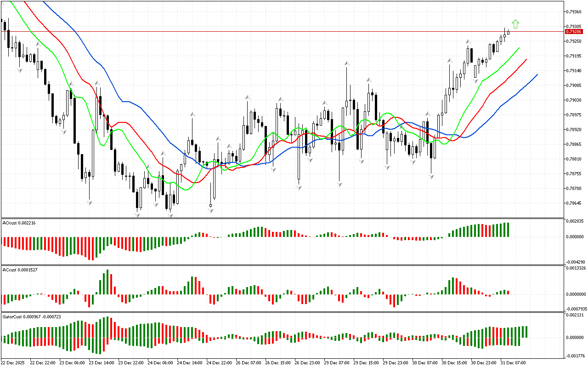Click the leftmost down fractal arrow on the chart
The width and height of the screenshot is (588, 368).
(x=20, y=70)
